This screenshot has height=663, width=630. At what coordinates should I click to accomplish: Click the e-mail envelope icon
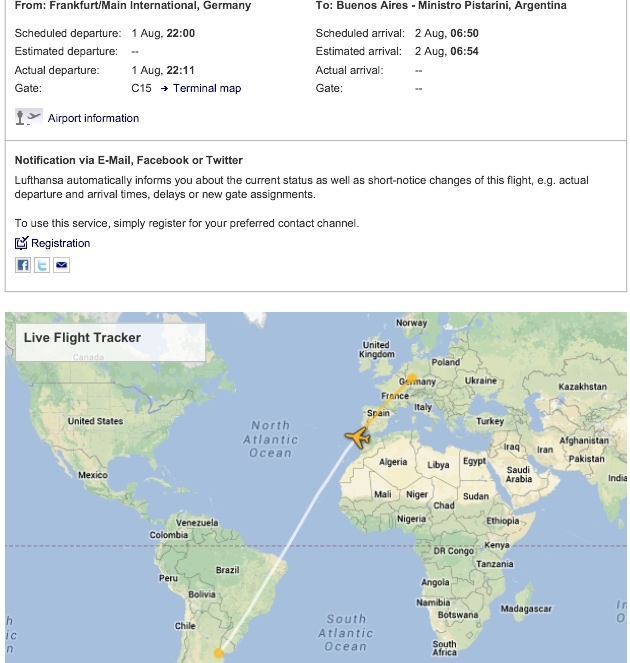(61, 265)
